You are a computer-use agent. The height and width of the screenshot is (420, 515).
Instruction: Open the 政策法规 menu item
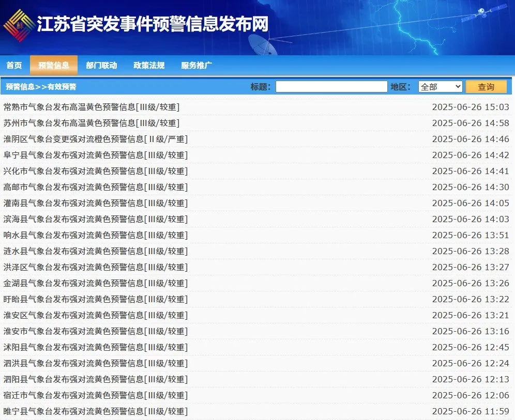(148, 65)
